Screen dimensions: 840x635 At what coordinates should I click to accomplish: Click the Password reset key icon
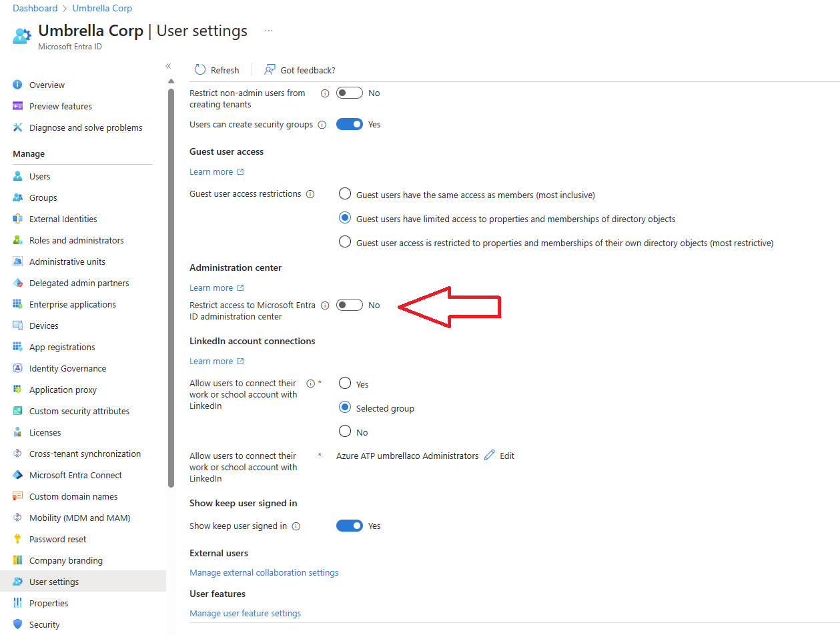[x=18, y=539]
